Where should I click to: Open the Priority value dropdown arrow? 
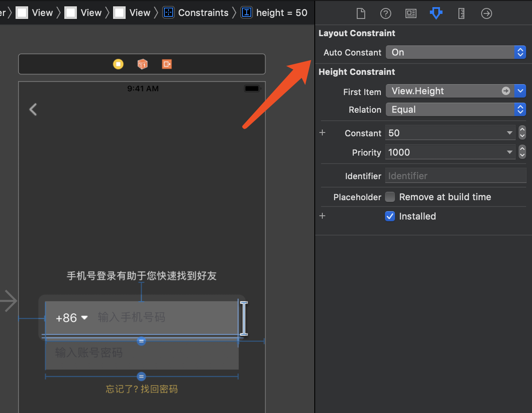pyautogui.click(x=510, y=152)
